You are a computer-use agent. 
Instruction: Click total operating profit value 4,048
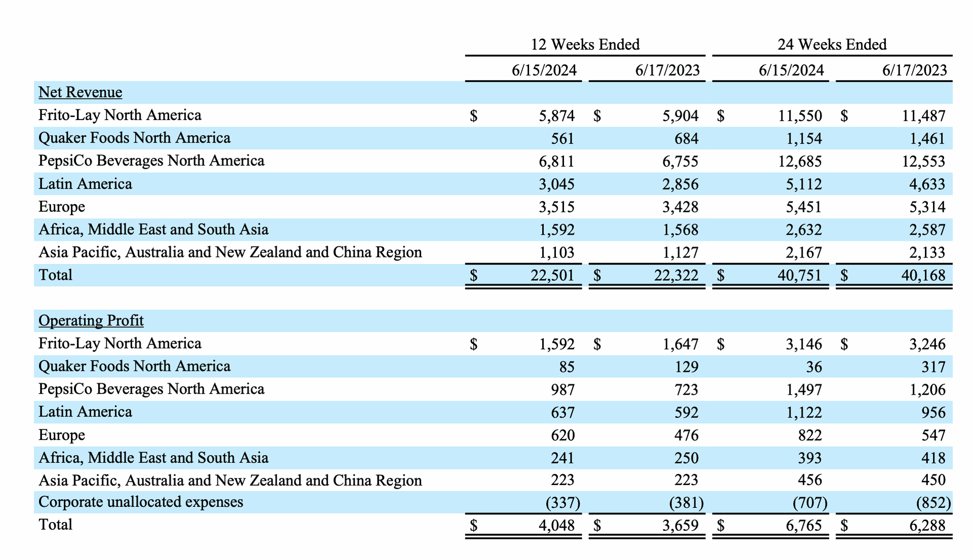(556, 526)
